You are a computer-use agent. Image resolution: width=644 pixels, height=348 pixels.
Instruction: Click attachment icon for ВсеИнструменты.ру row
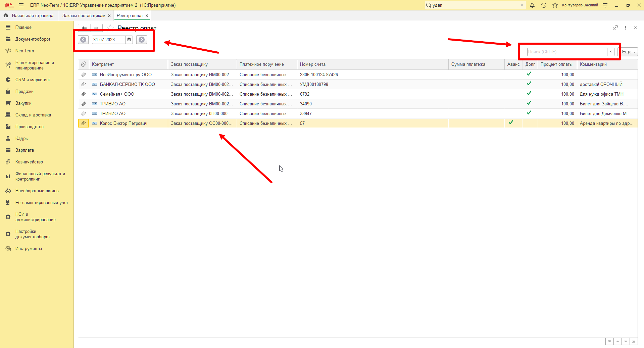(x=84, y=74)
